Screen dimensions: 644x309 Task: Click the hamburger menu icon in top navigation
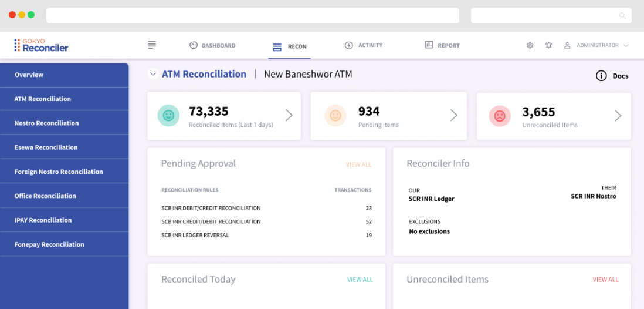(152, 45)
